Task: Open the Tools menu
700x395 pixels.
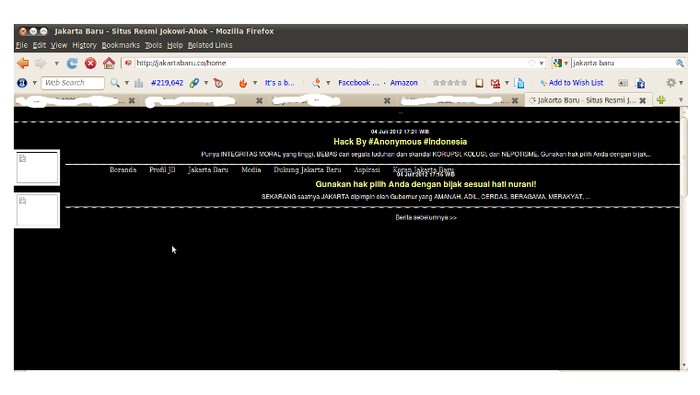Action: pyautogui.click(x=153, y=45)
